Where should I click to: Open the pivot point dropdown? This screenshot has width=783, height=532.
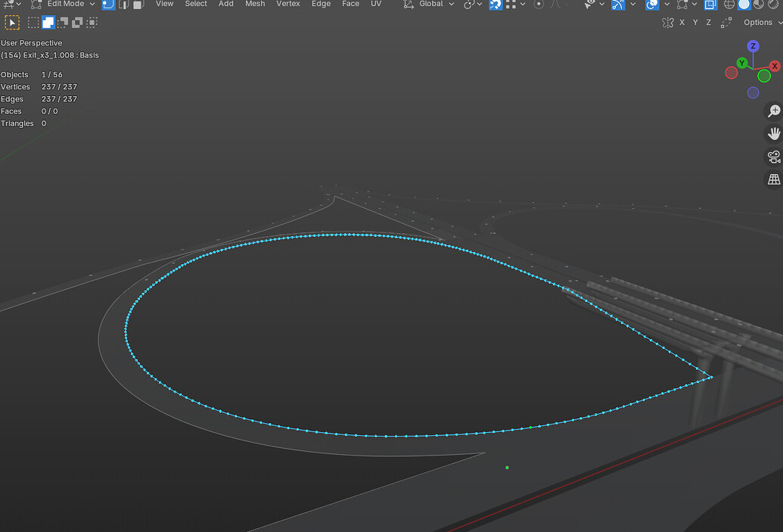[x=472, y=5]
